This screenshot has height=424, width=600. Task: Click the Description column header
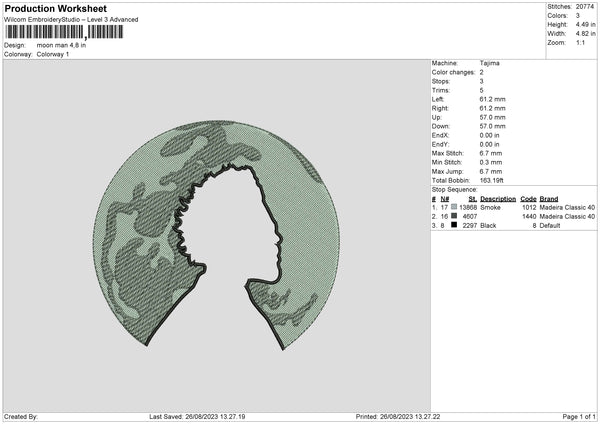point(497,198)
